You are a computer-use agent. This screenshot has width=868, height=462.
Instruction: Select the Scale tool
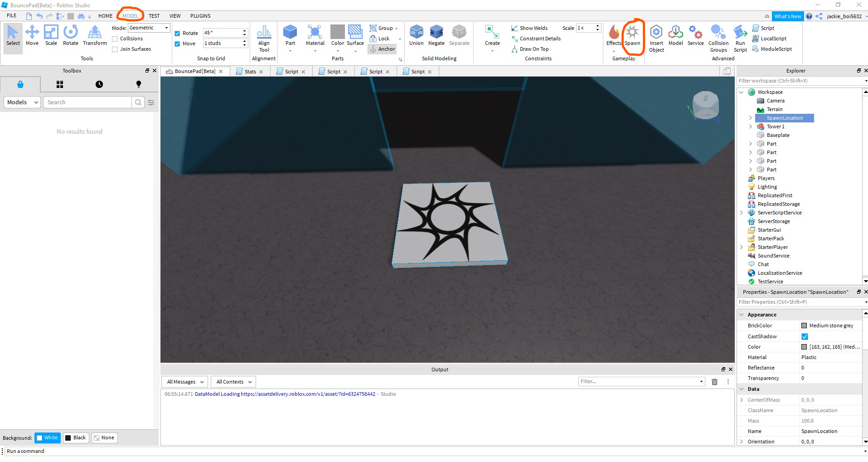click(x=51, y=36)
